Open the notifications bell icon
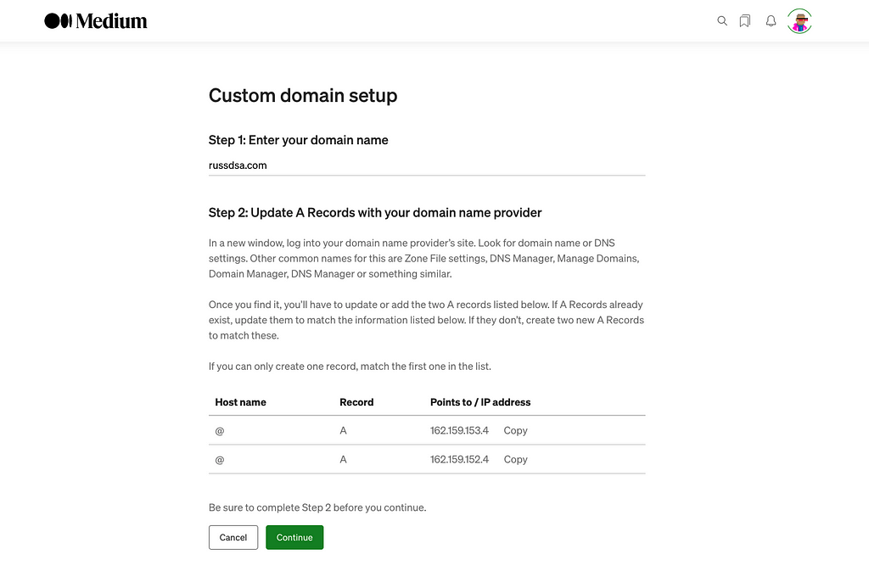Image resolution: width=869 pixels, height=588 pixels. (771, 21)
